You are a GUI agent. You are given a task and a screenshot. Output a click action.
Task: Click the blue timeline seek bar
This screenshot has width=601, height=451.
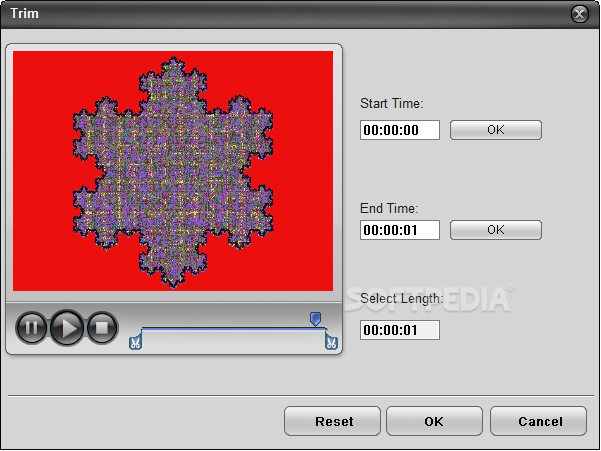[x=234, y=329]
